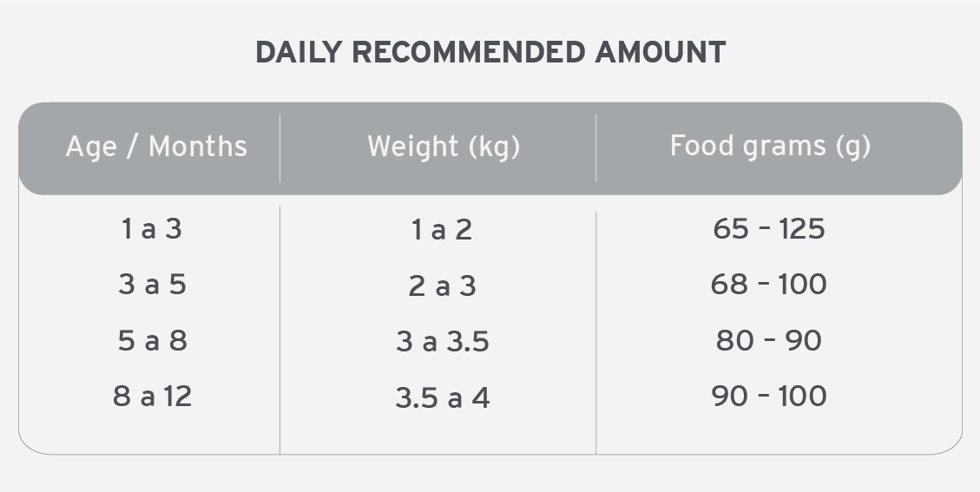Select the Food grams (g) header
Viewport: 980px width, 492px height.
[x=770, y=147]
